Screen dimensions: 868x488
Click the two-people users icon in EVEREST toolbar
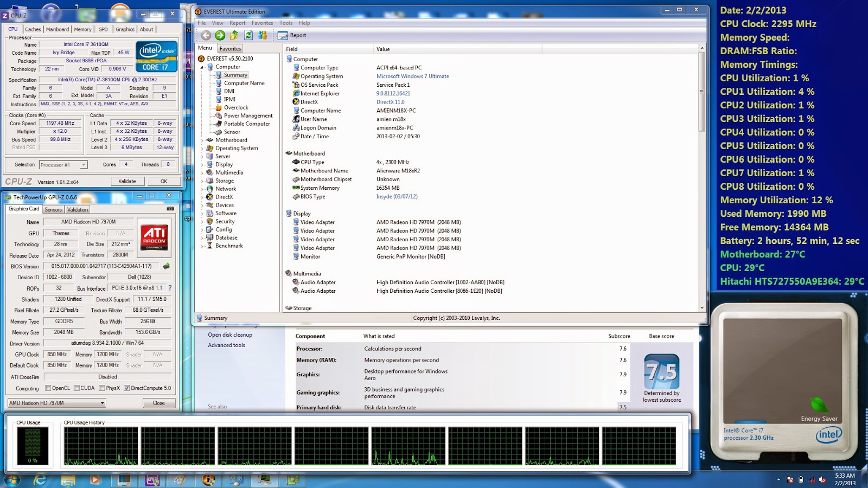point(263,35)
